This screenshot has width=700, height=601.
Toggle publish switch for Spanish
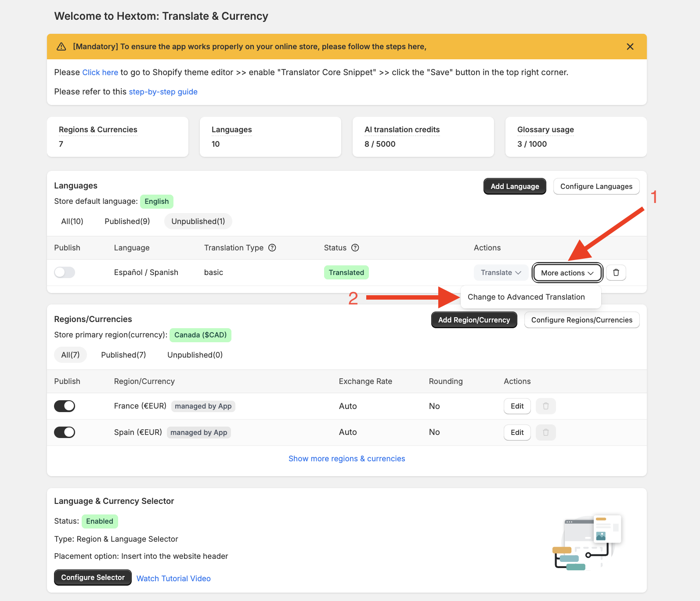tap(65, 272)
